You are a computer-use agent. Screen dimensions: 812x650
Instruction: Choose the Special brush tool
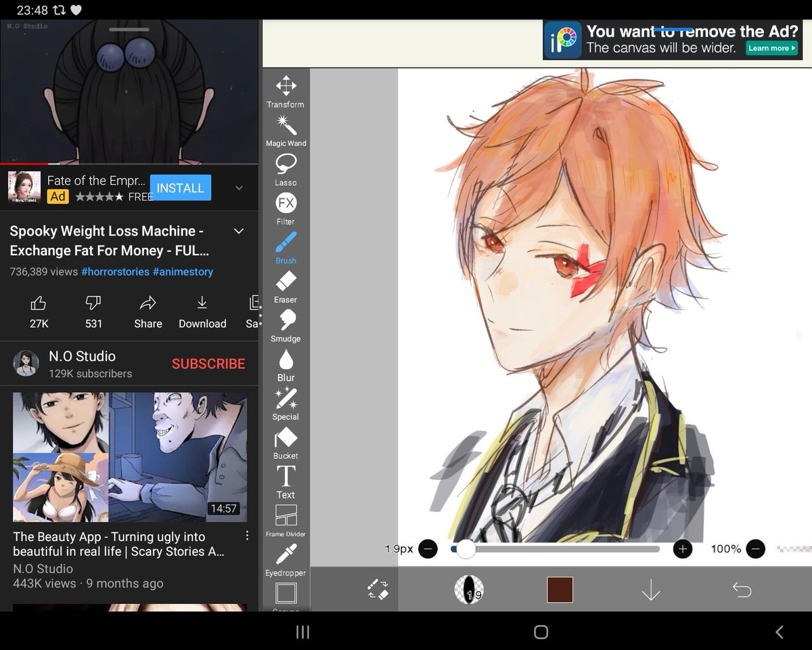click(x=286, y=404)
